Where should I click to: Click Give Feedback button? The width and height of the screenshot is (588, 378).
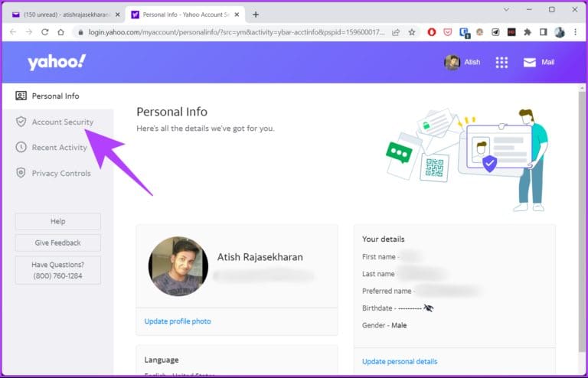click(x=57, y=243)
